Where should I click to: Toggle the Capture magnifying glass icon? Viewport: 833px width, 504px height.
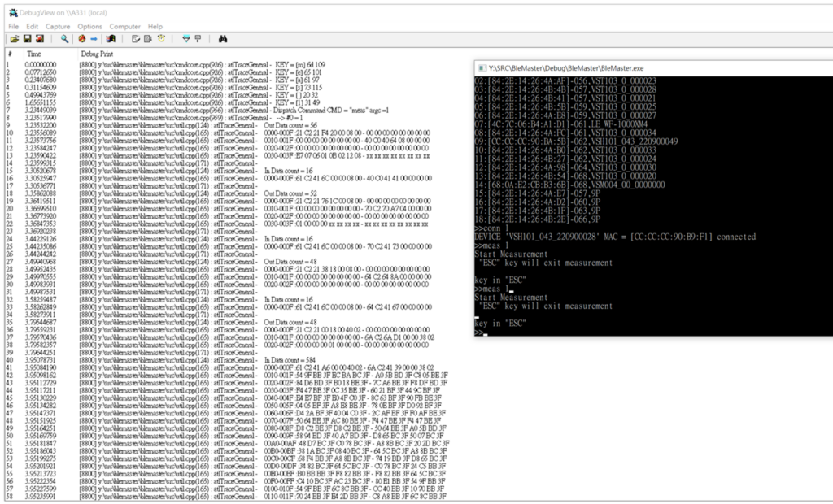pos(64,39)
